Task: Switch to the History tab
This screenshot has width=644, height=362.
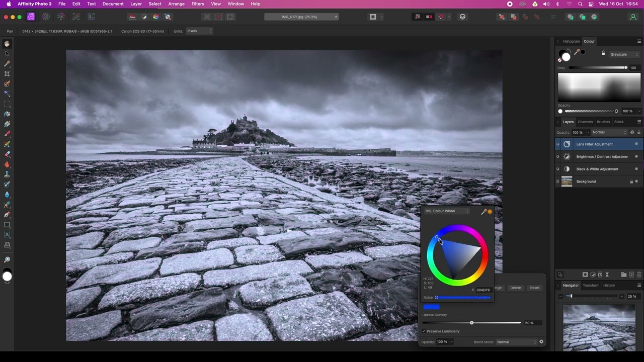Action: (609, 285)
